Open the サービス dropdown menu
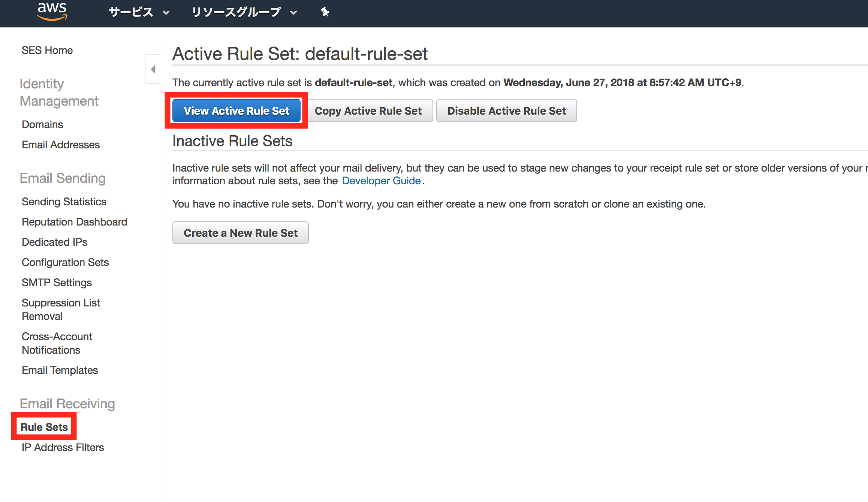 coord(139,12)
